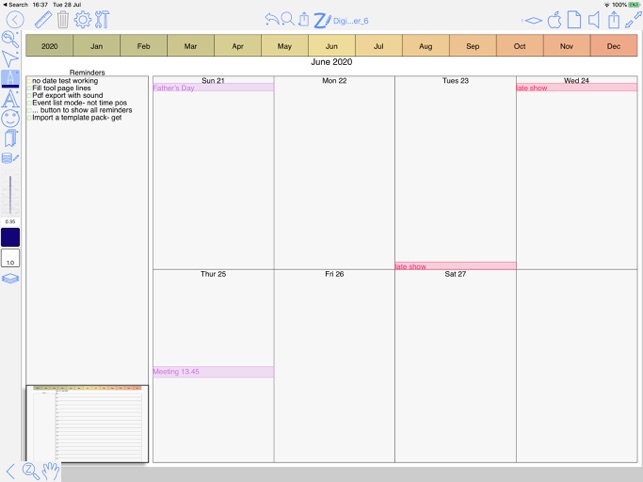Screen dimensions: 643x482
Task: Select the ruler tool in the top toolbar
Action: [x=42, y=19]
